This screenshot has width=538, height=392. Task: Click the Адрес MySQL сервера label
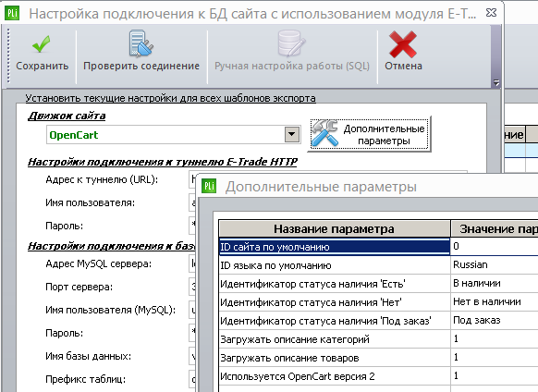pos(99,263)
